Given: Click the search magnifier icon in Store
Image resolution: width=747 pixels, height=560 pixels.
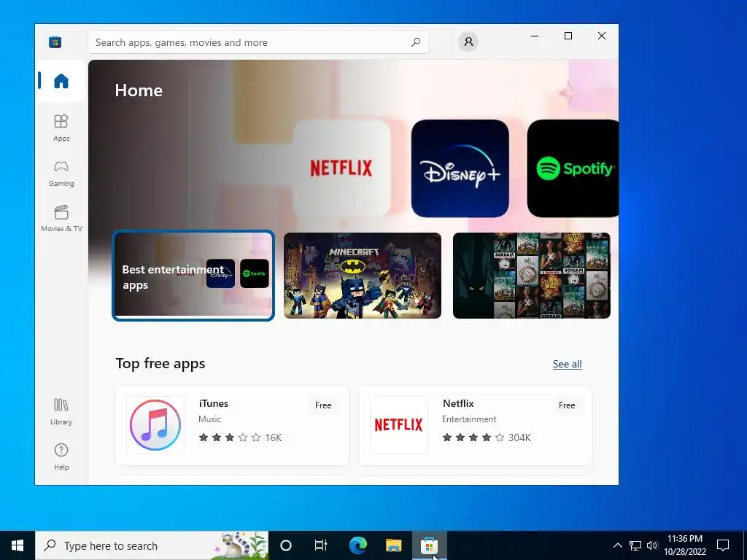Looking at the screenshot, I should (x=415, y=42).
